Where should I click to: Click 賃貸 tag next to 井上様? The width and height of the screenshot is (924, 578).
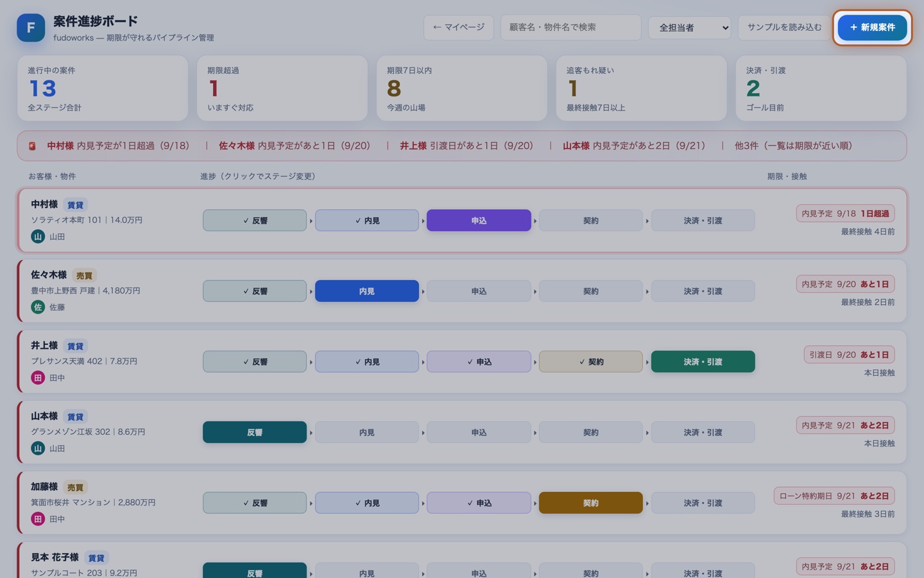point(75,346)
